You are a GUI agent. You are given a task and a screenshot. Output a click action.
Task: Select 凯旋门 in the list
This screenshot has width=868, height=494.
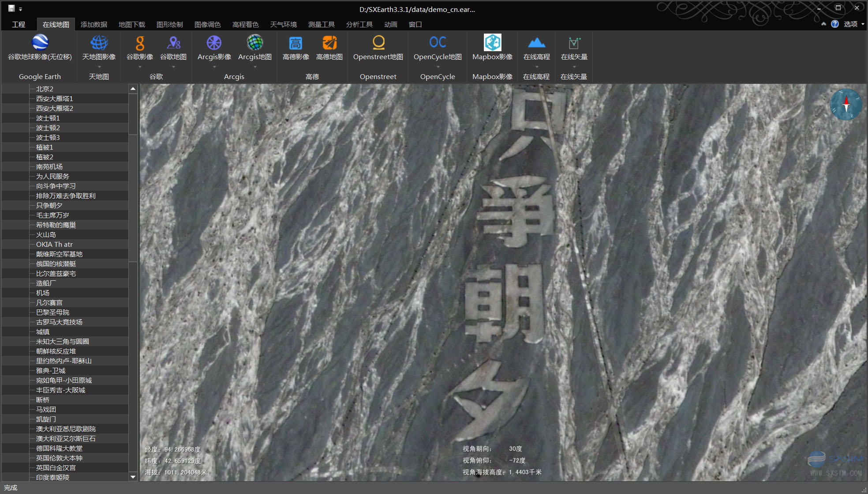pyautogui.click(x=46, y=419)
